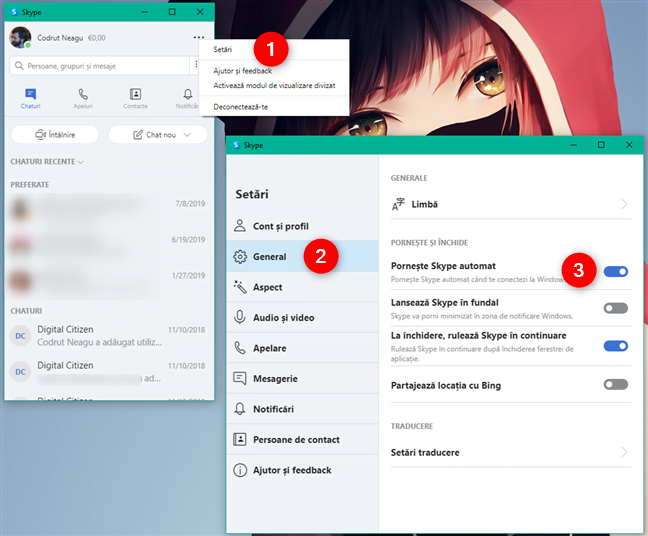Click the €0,00 Skype credit balance
The width and height of the screenshot is (648, 536).
click(x=97, y=38)
